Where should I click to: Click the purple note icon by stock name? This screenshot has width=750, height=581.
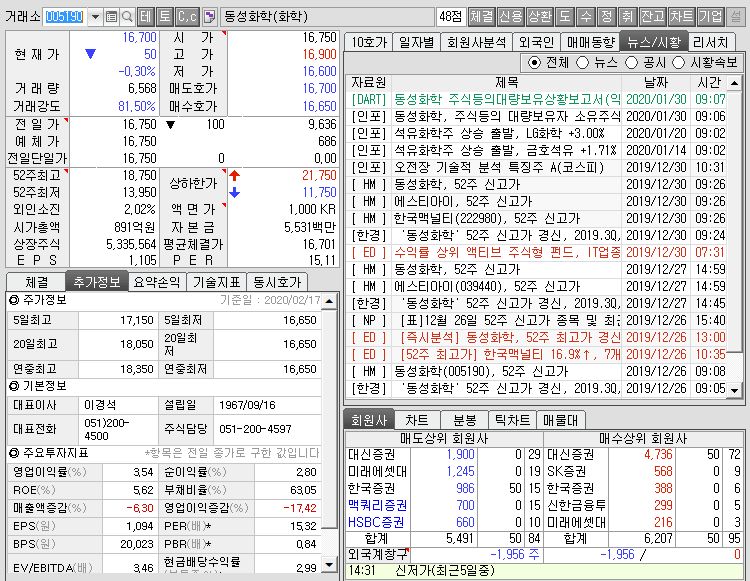click(x=210, y=17)
